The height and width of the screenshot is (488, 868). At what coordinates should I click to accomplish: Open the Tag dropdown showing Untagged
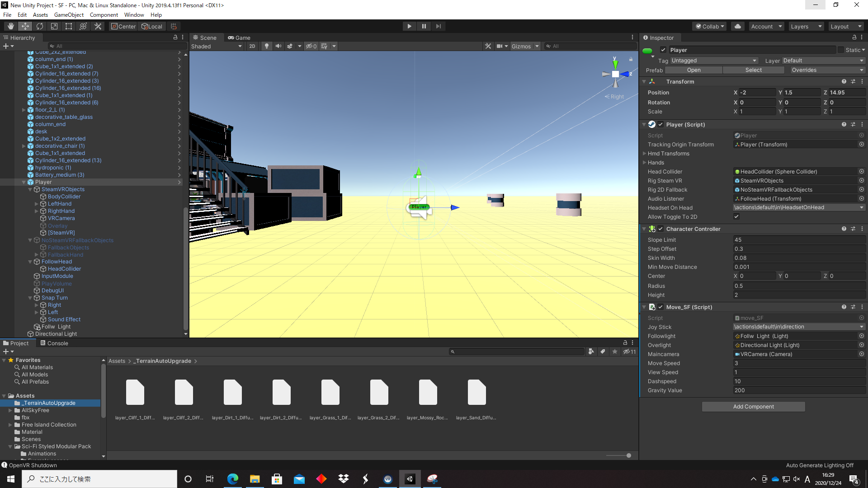[713, 61]
